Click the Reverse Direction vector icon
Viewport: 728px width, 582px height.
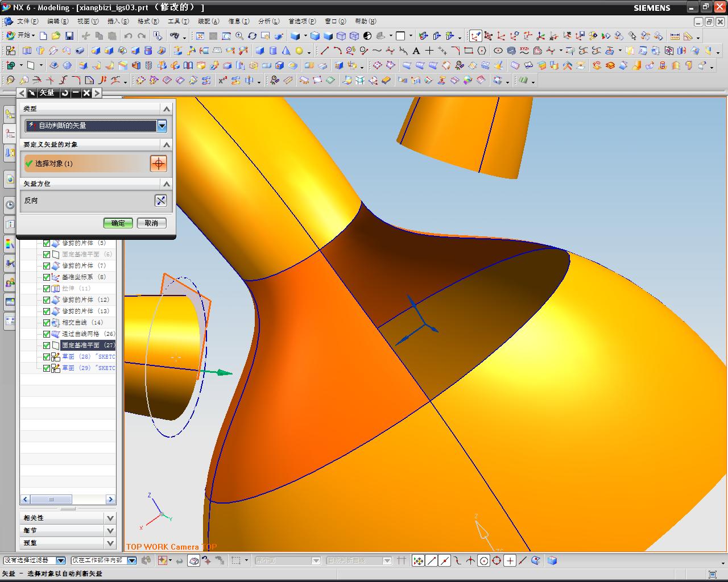(x=161, y=201)
